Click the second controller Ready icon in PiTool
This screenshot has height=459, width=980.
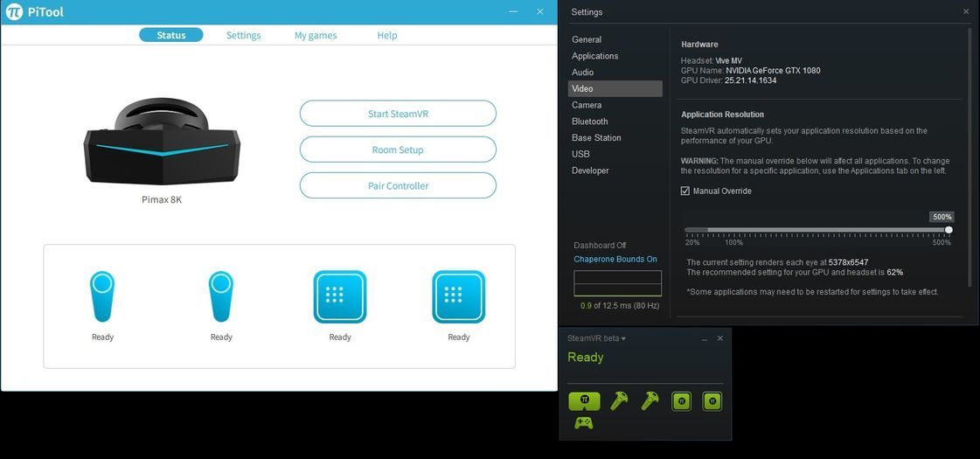point(221,296)
